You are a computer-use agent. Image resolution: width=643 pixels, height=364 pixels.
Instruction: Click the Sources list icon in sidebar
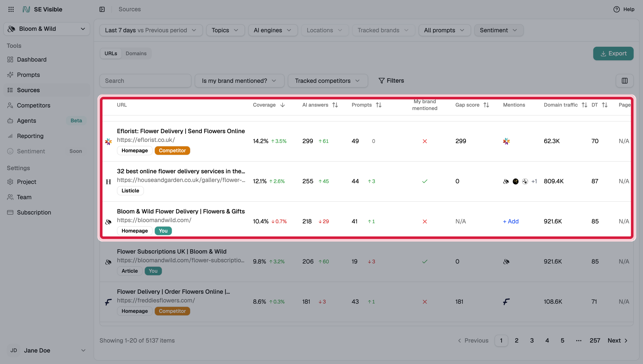[10, 90]
